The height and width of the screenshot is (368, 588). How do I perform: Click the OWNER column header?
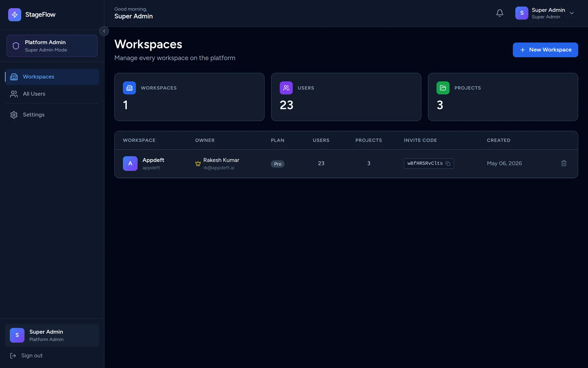[205, 141]
